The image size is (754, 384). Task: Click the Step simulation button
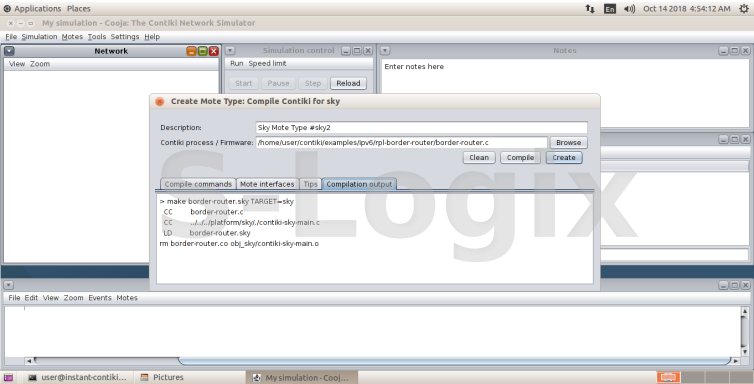coord(313,83)
